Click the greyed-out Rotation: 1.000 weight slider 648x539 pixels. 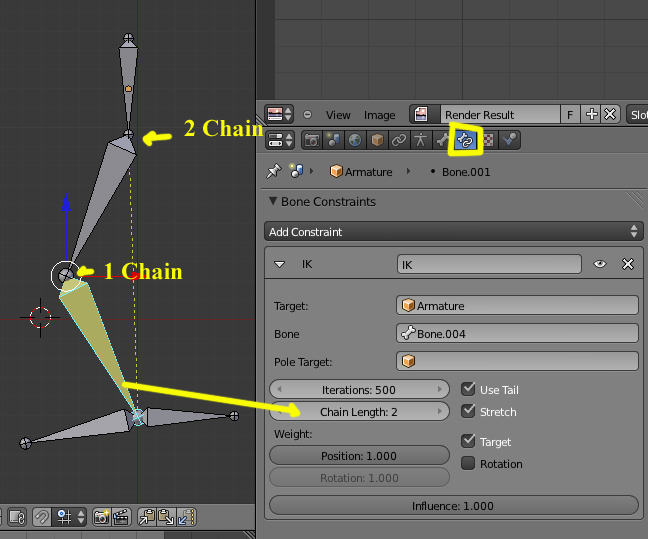click(359, 478)
